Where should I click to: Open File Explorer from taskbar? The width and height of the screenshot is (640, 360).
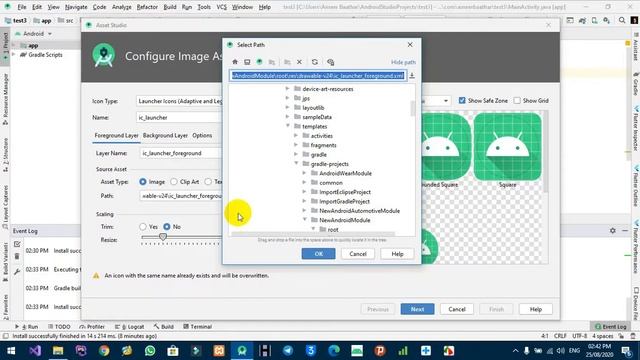58,351
